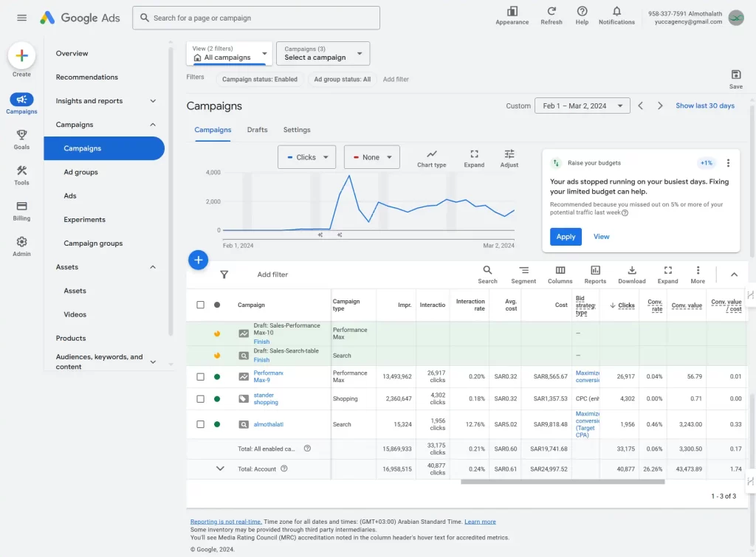Switch to the Drafts tab
This screenshot has height=557, width=756.
click(x=257, y=130)
